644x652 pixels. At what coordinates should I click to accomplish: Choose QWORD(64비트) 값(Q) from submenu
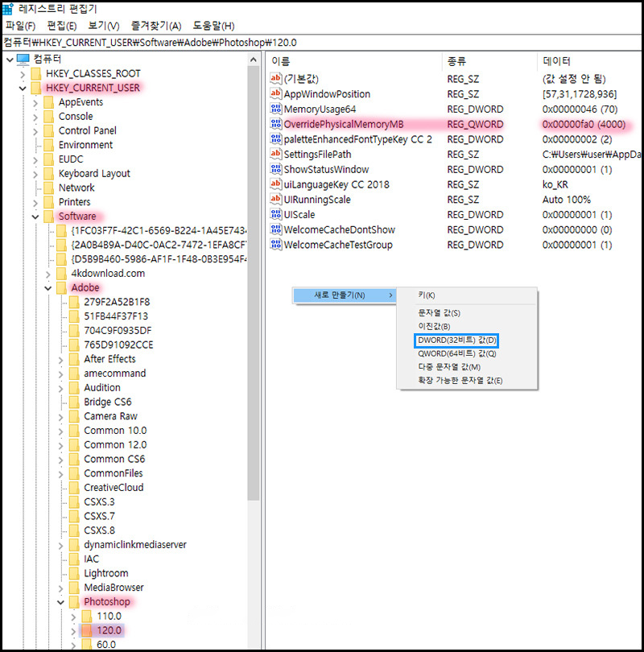457,353
